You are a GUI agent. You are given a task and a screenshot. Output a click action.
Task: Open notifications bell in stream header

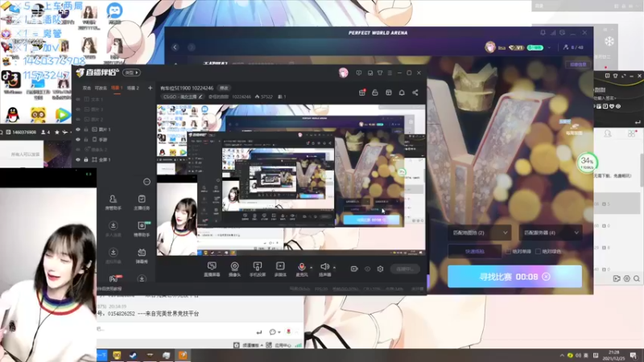tap(402, 93)
